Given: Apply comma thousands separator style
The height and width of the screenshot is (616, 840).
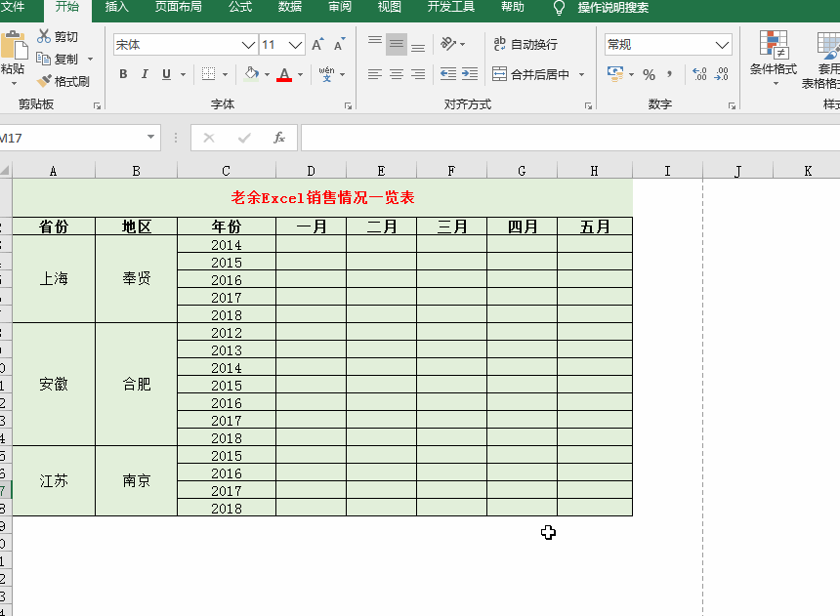Looking at the screenshot, I should (670, 74).
